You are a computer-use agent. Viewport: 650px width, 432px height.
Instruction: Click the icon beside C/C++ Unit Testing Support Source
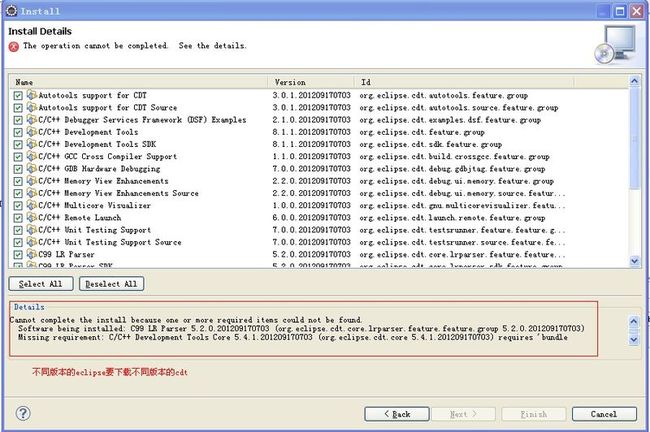coord(32,242)
